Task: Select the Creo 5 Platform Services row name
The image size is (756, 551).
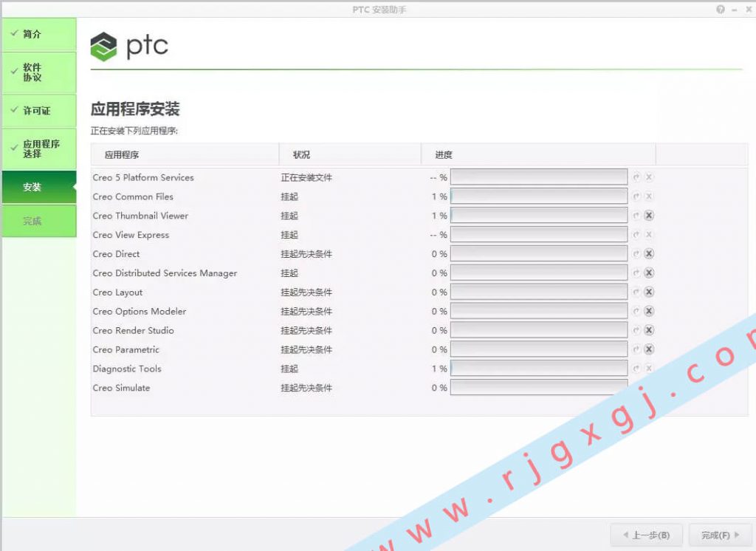Action: point(143,177)
